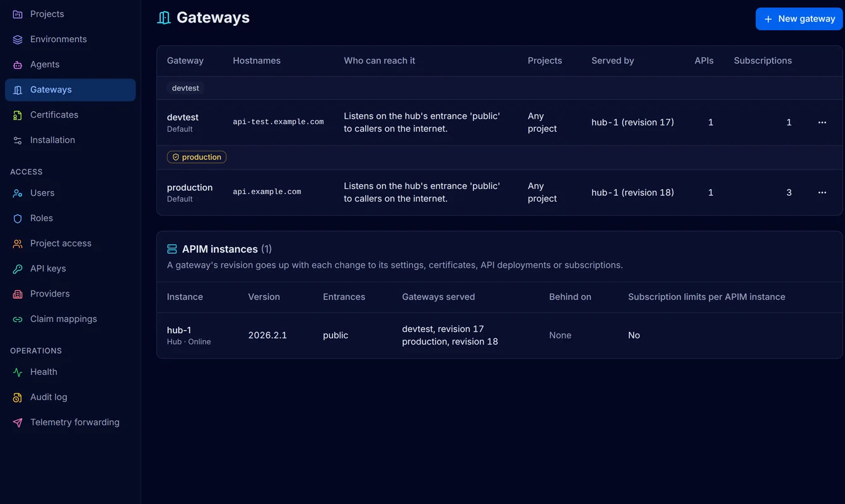The height and width of the screenshot is (504, 845).
Task: Click the Audit log document icon
Action: [18, 397]
